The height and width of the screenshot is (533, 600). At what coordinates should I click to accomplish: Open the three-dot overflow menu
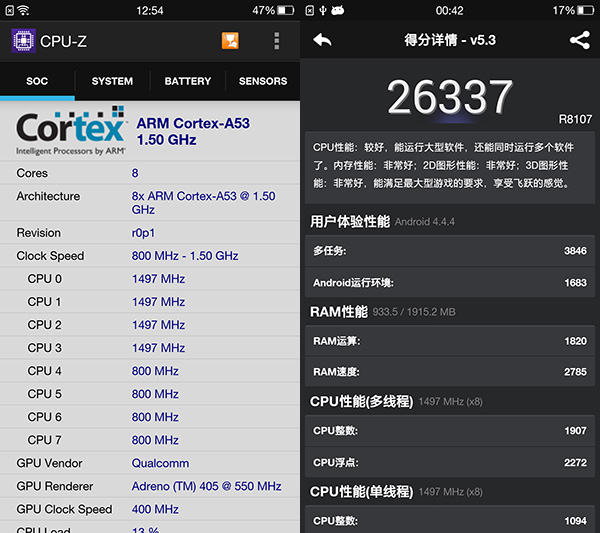tap(277, 41)
